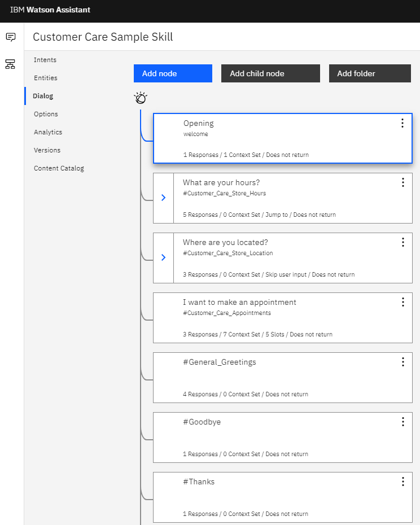Click the #Customer_Care_Appointments condition text
Screen dimensions: 420x525
pyautogui.click(x=227, y=313)
